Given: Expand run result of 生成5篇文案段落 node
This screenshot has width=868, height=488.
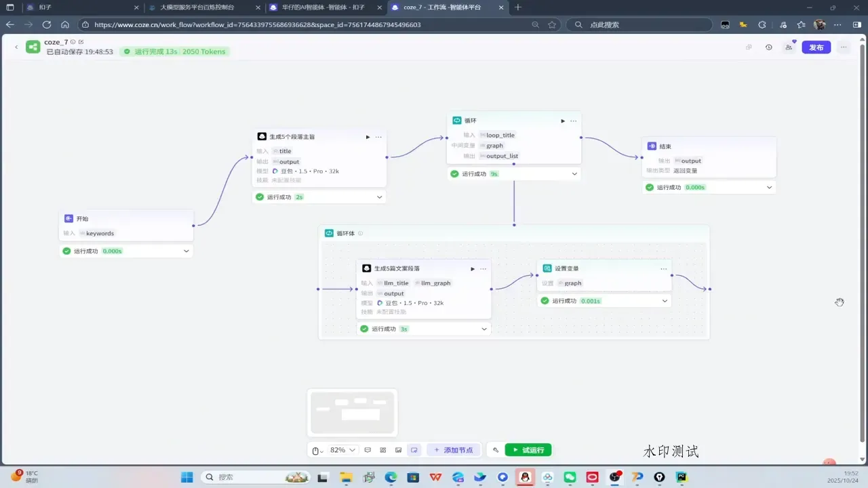Looking at the screenshot, I should (x=484, y=329).
